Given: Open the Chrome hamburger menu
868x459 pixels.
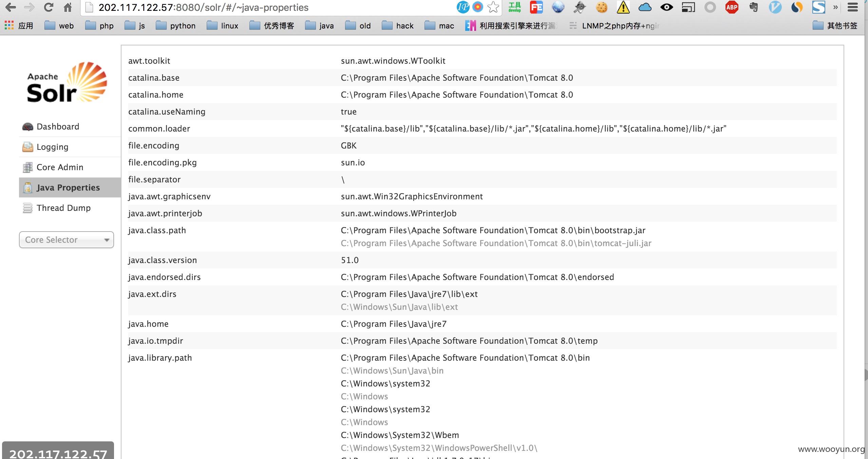Looking at the screenshot, I should 853,7.
